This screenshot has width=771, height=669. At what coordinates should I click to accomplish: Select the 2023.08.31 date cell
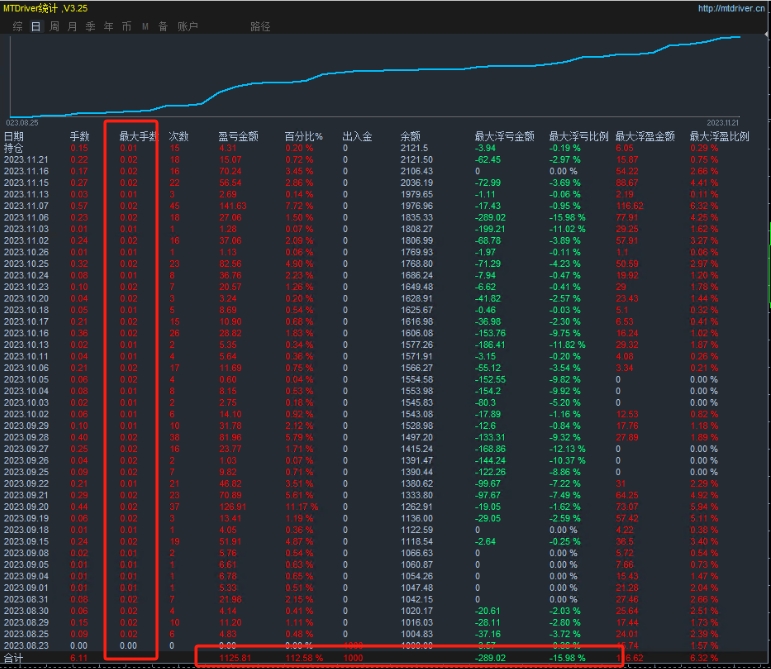[26, 599]
